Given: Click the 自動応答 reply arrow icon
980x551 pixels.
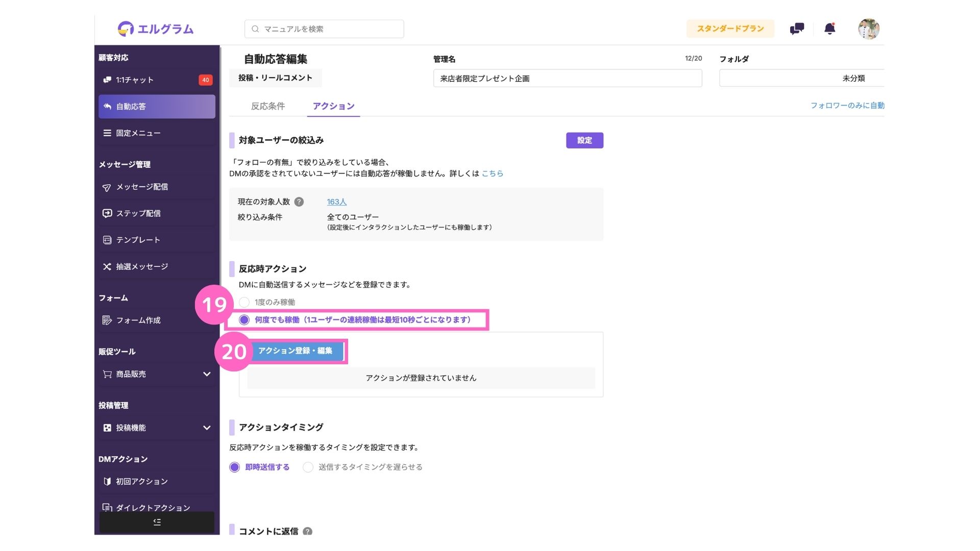Looking at the screenshot, I should 107,106.
